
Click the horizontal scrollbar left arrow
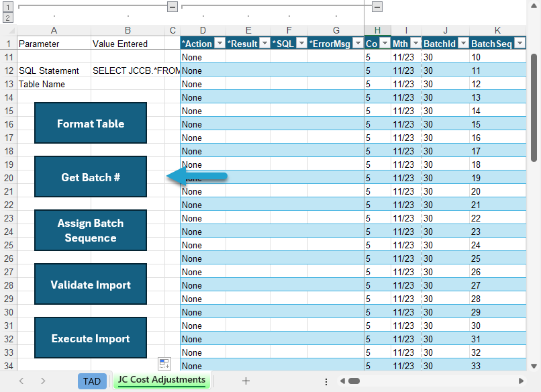click(x=342, y=381)
